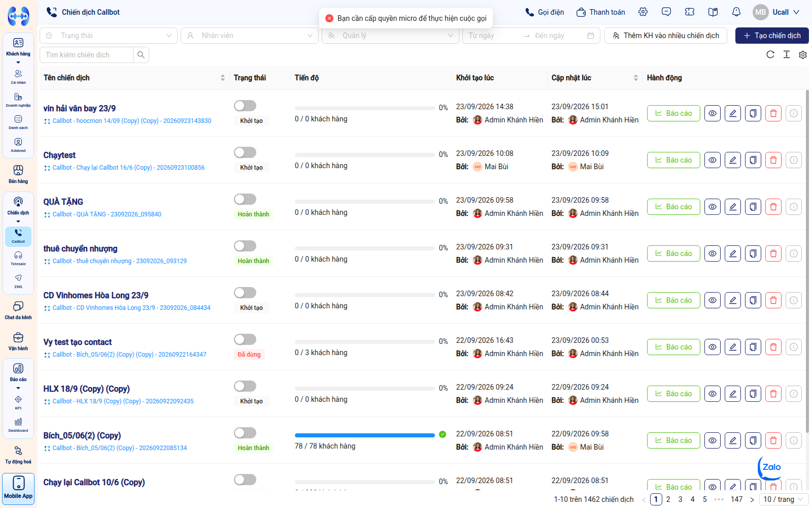Image resolution: width=812 pixels, height=508 pixels.
Task: Click Thêm KH vào nhiều chiến dịch
Action: (666, 36)
